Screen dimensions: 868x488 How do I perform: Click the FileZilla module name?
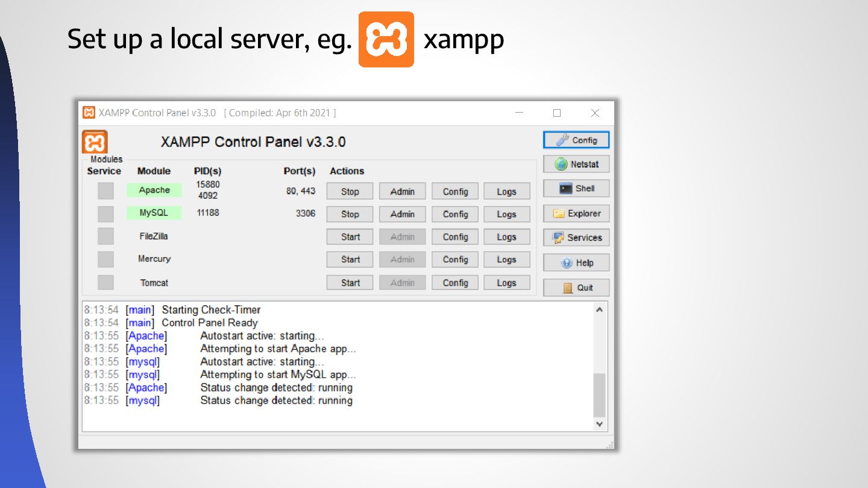154,236
